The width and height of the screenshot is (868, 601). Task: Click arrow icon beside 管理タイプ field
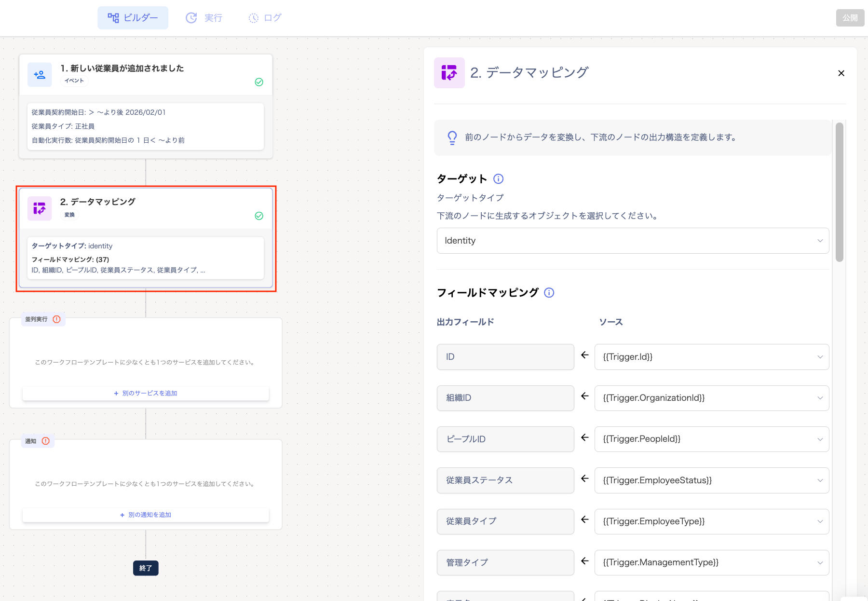click(584, 561)
